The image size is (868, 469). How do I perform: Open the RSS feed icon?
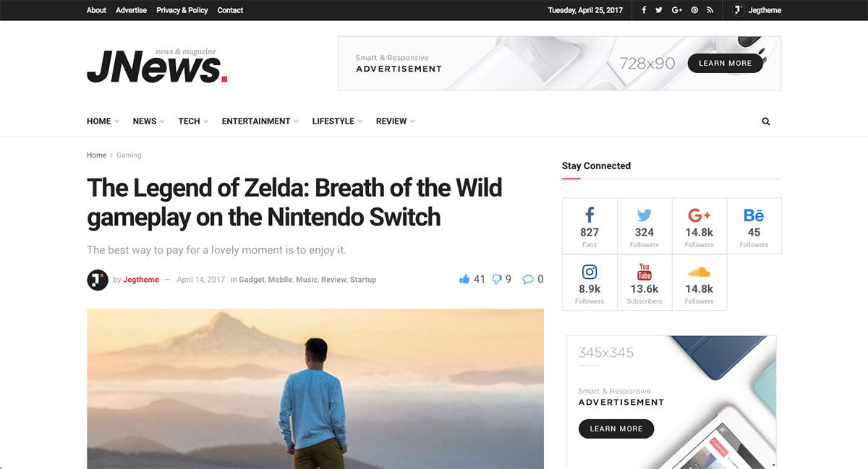click(710, 10)
